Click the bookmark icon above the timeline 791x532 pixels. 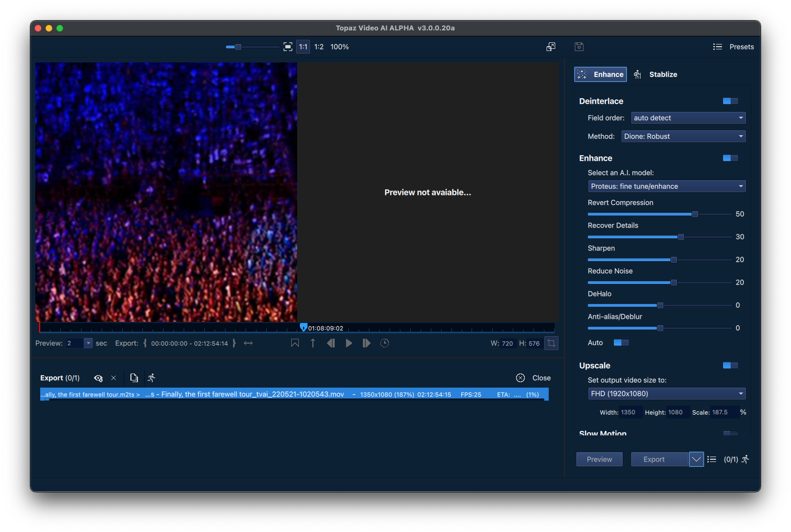click(294, 343)
